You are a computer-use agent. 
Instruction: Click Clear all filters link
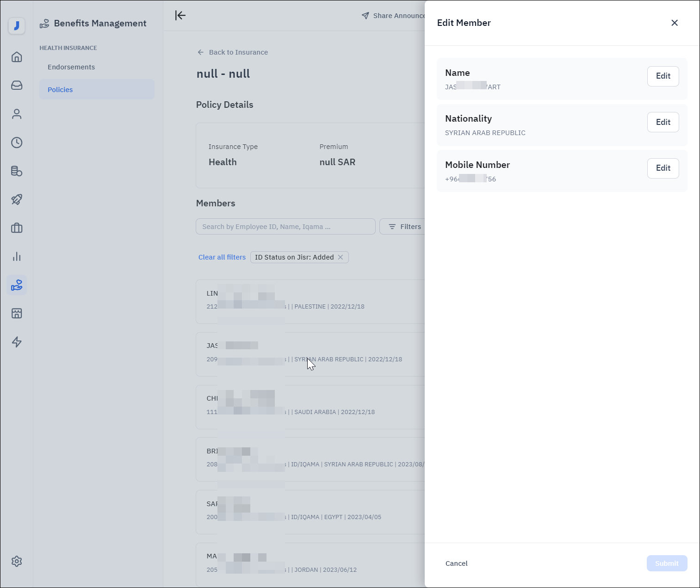[222, 257]
